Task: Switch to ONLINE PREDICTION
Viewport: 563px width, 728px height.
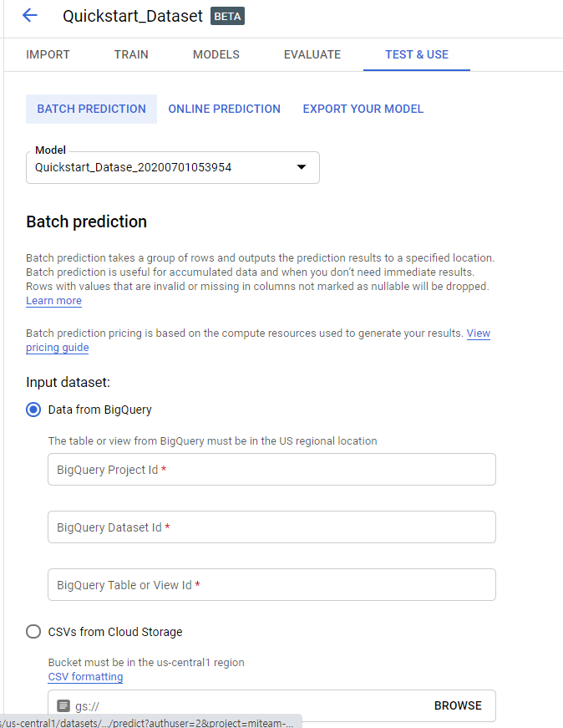Action: tap(224, 109)
